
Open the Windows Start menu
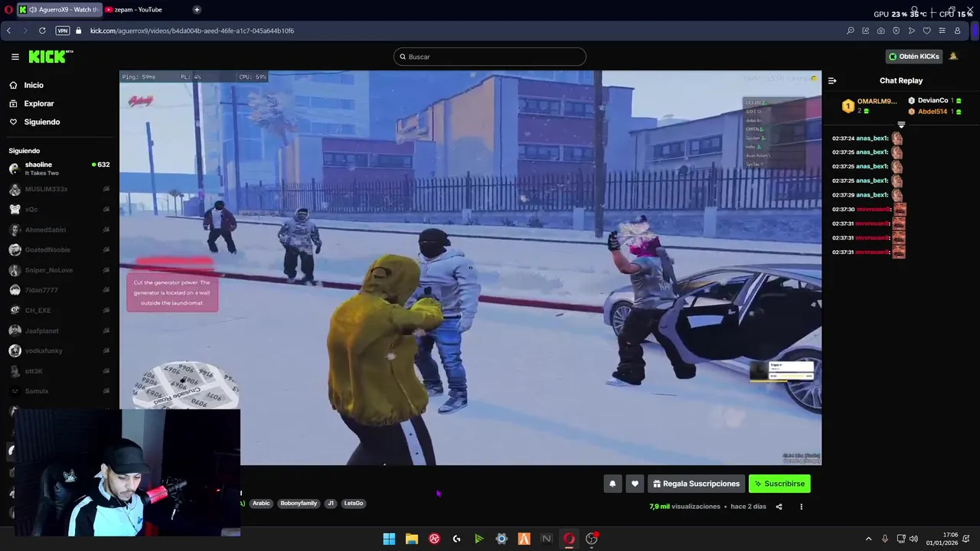[389, 539]
